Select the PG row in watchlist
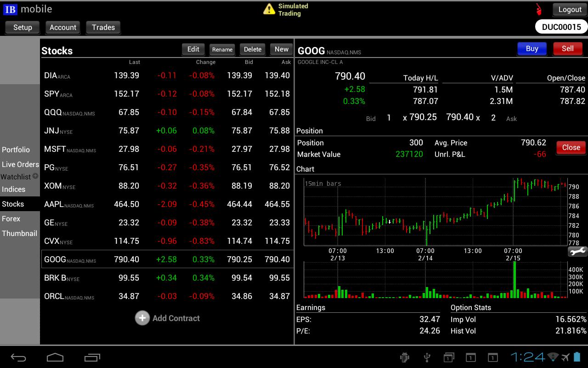588x368 pixels. (x=167, y=167)
